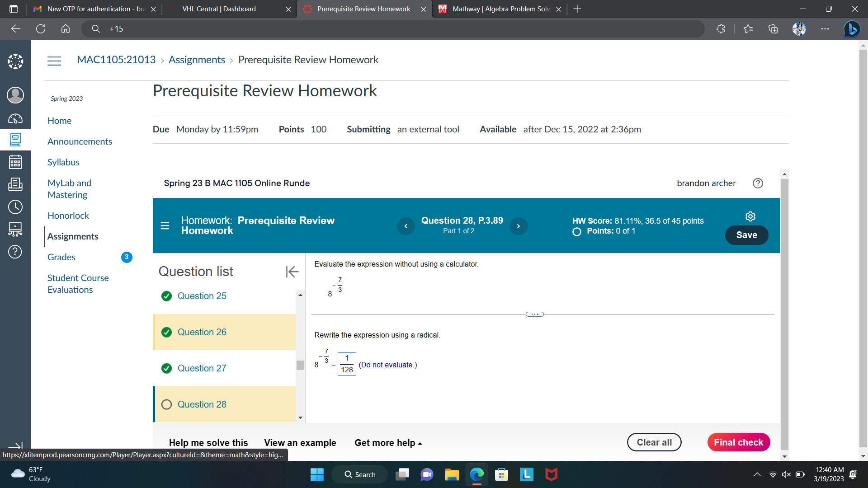Expand the Get more help dropdown

388,443
